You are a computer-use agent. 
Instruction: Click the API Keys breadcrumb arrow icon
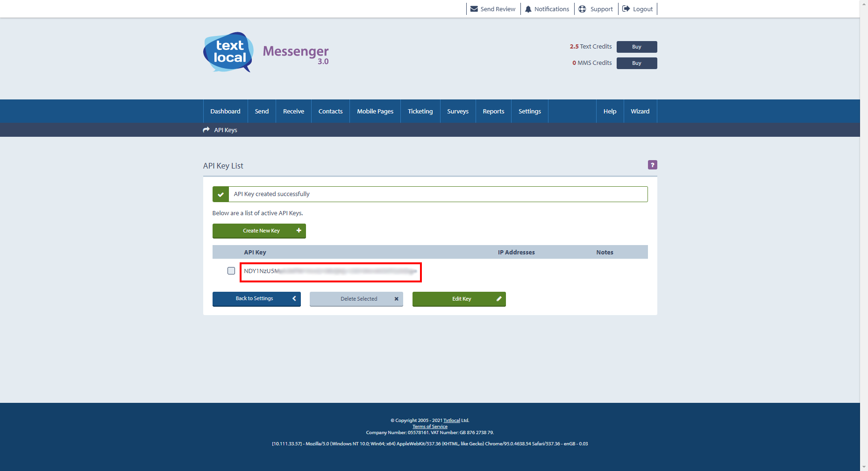click(x=206, y=130)
